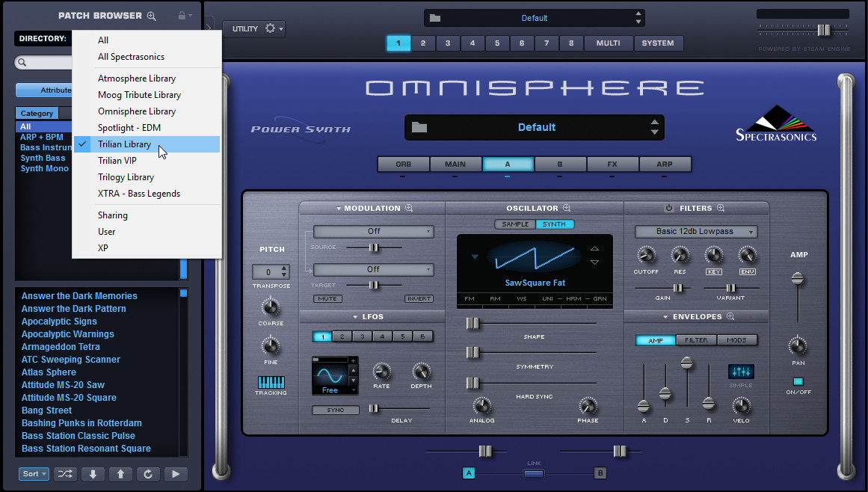
Task: Open the Sort dropdown
Action: [34, 474]
